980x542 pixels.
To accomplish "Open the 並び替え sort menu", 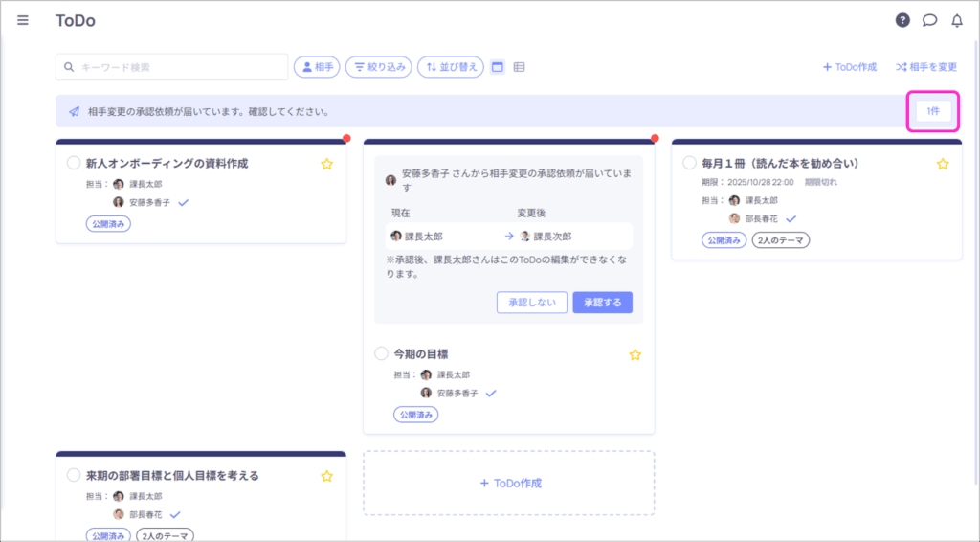I will (450, 67).
